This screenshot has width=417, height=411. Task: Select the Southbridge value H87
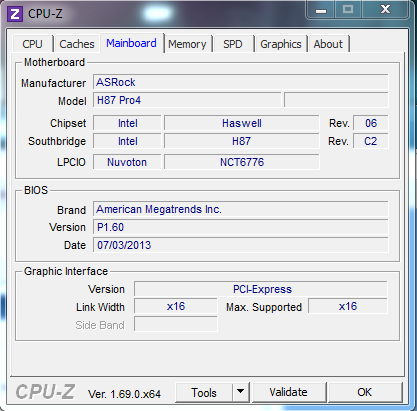[x=242, y=141]
